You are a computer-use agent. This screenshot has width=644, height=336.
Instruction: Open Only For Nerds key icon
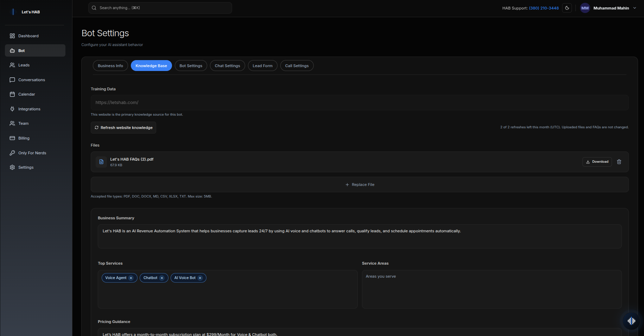[12, 153]
